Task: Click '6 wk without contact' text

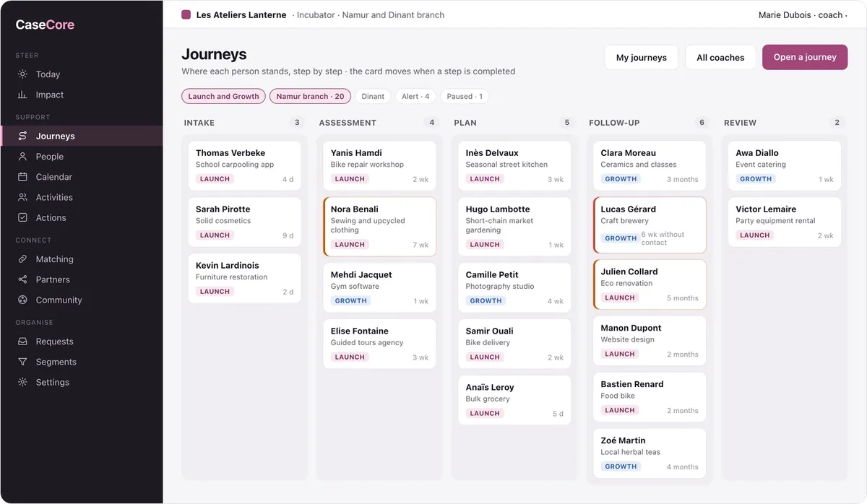Action: pos(663,238)
